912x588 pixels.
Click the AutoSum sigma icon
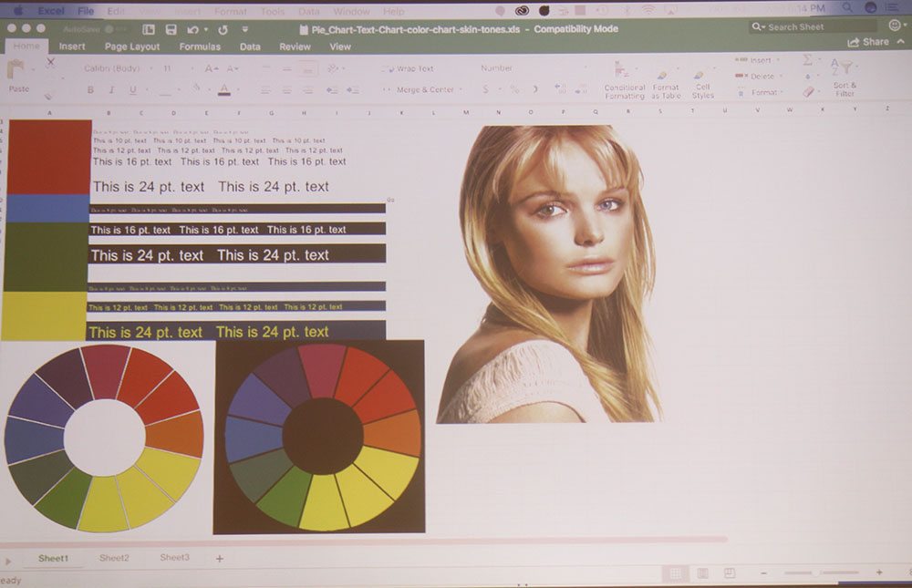pos(808,60)
